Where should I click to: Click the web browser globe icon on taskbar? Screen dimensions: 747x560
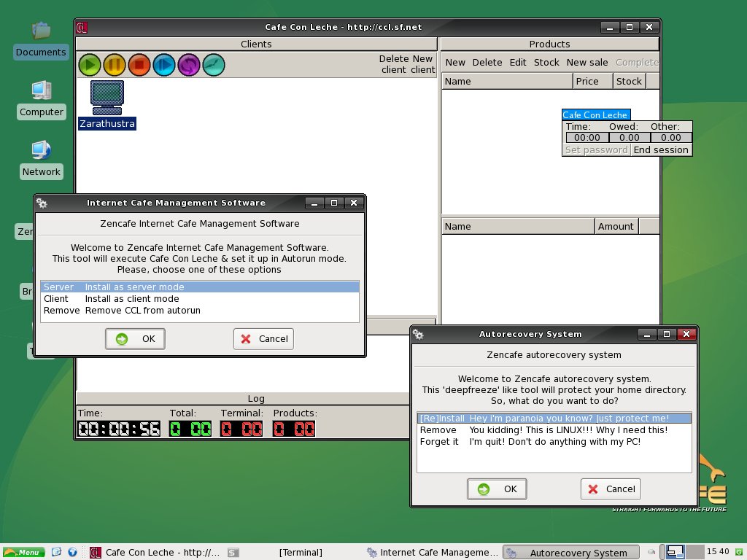(x=72, y=552)
